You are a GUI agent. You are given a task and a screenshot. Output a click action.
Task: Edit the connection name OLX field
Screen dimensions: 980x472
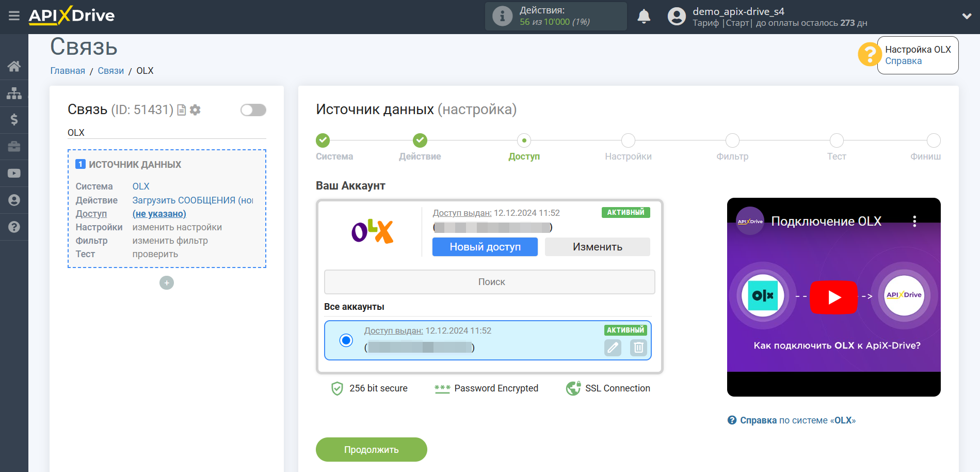click(167, 133)
